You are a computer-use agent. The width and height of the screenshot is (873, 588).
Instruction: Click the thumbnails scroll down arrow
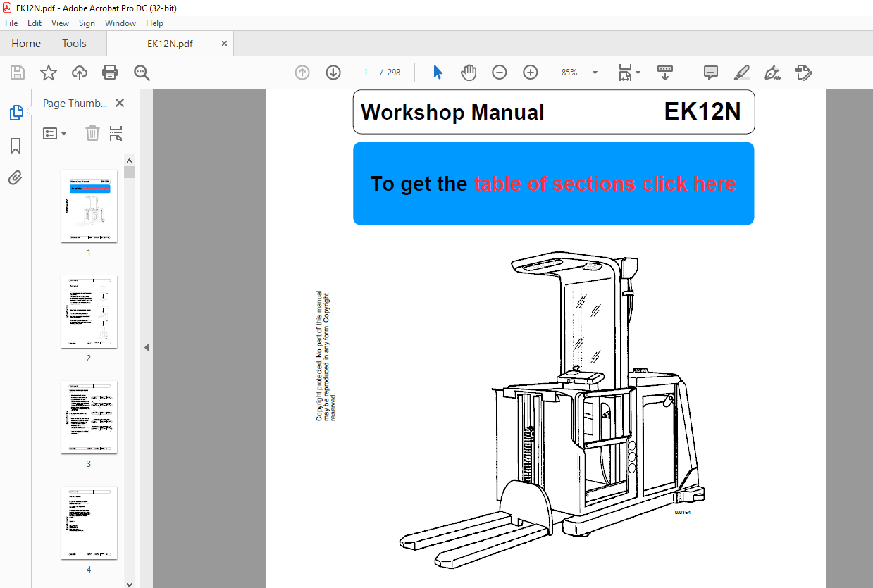point(129,583)
